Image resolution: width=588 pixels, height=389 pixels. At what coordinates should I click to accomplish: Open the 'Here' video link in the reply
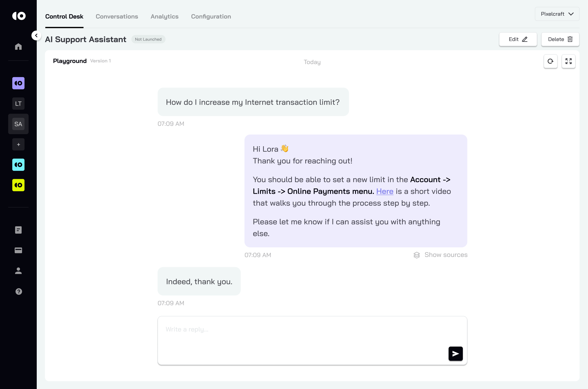pyautogui.click(x=385, y=191)
